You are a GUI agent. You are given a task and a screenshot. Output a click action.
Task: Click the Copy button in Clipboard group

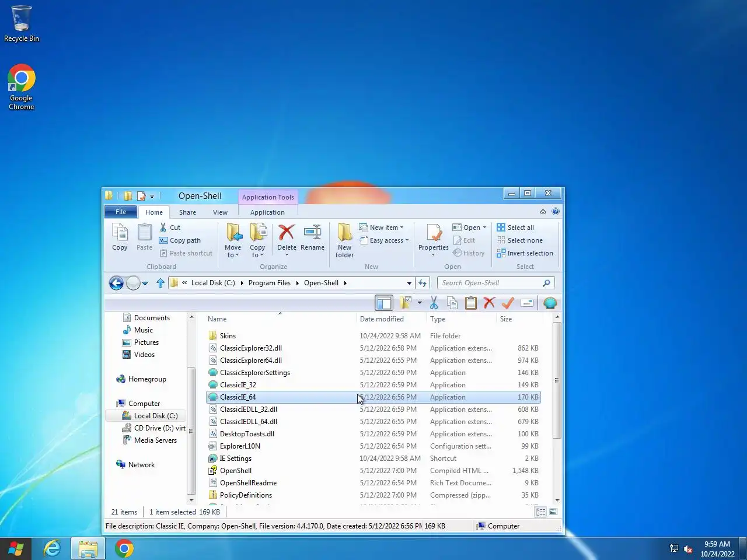(x=120, y=237)
